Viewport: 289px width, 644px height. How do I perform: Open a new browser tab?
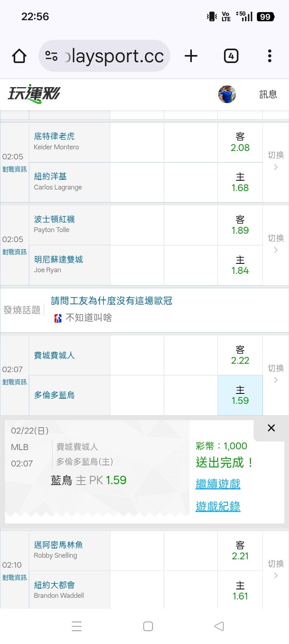[191, 56]
